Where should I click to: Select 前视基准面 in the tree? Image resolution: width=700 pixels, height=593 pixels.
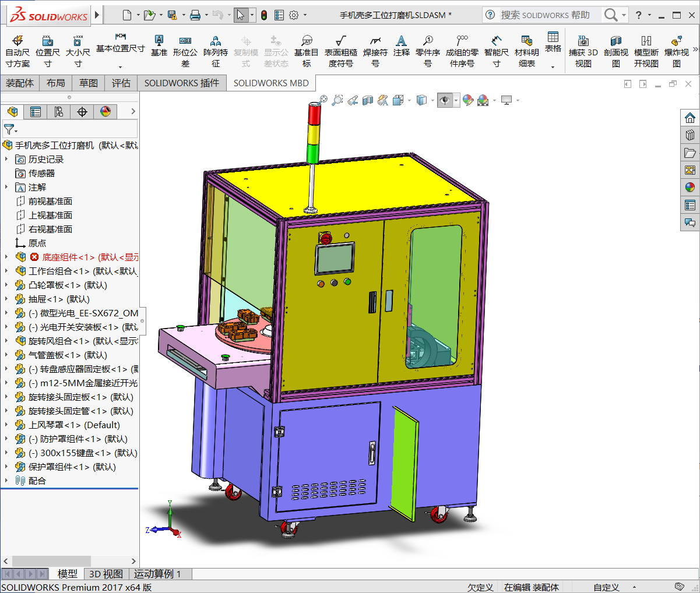click(x=50, y=201)
